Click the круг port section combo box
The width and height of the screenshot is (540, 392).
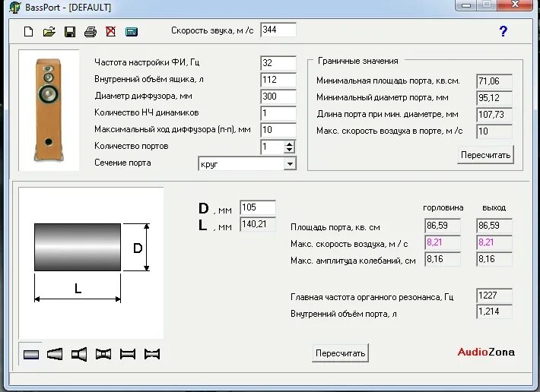pyautogui.click(x=247, y=164)
